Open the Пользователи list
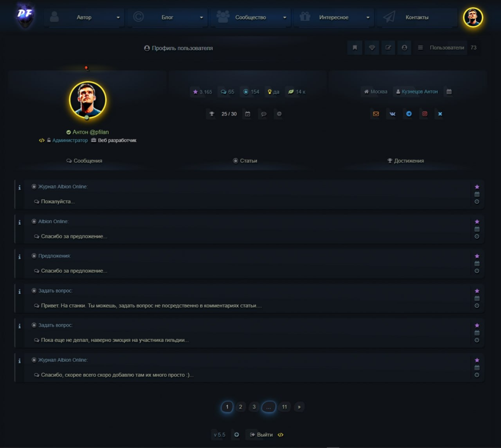 (x=447, y=48)
